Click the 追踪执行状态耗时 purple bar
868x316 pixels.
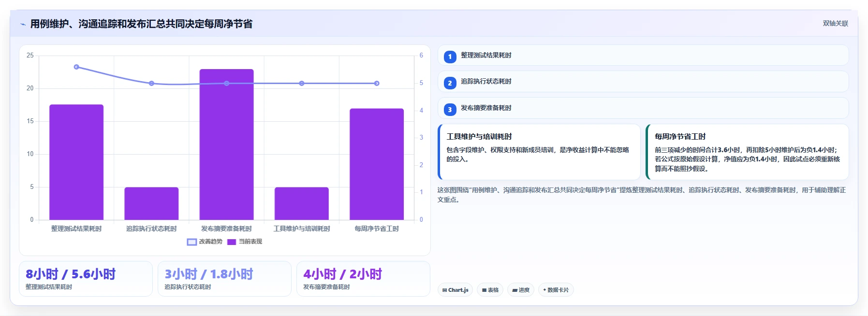pos(151,203)
